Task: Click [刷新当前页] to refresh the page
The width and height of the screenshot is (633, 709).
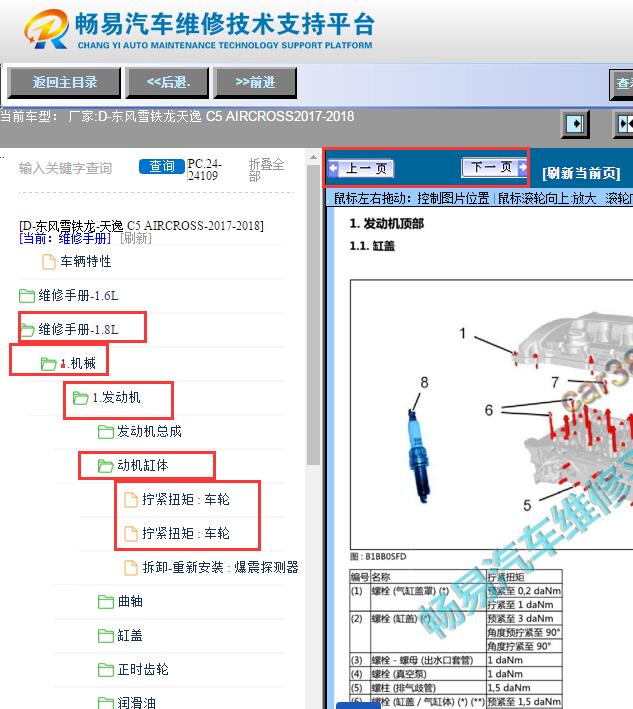Action: (581, 173)
